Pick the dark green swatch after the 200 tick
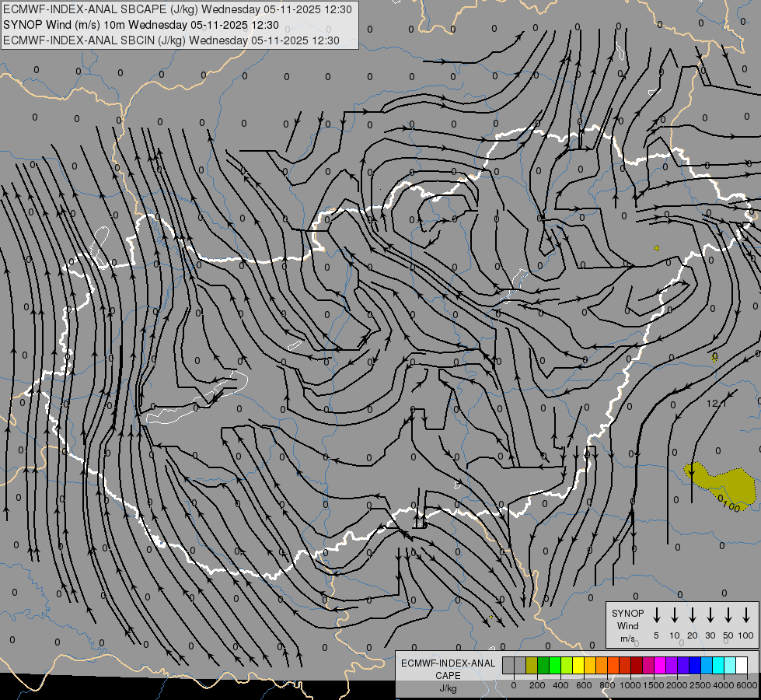This screenshot has width=761, height=700. coord(543,665)
